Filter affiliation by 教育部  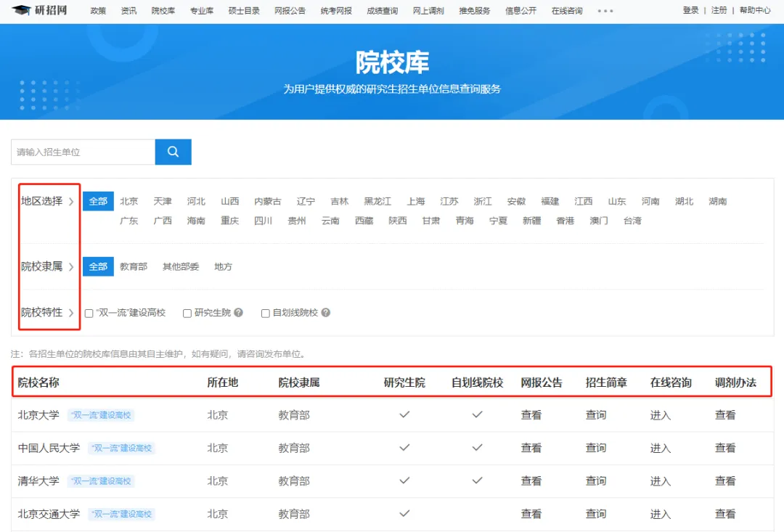tap(134, 267)
